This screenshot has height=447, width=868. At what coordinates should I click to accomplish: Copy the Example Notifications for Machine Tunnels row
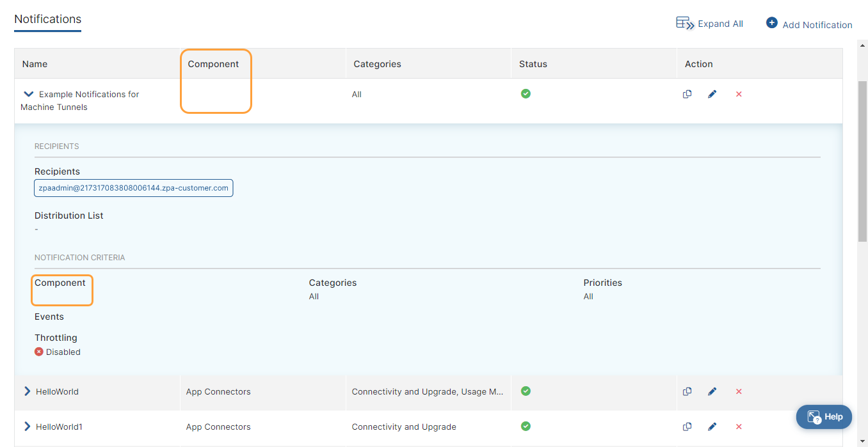tap(687, 94)
